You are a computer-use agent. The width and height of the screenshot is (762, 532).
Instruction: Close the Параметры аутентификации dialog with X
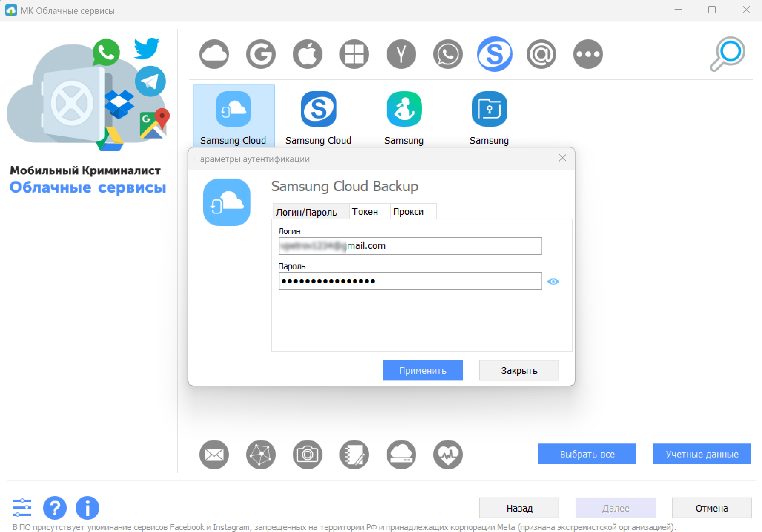[x=563, y=158]
